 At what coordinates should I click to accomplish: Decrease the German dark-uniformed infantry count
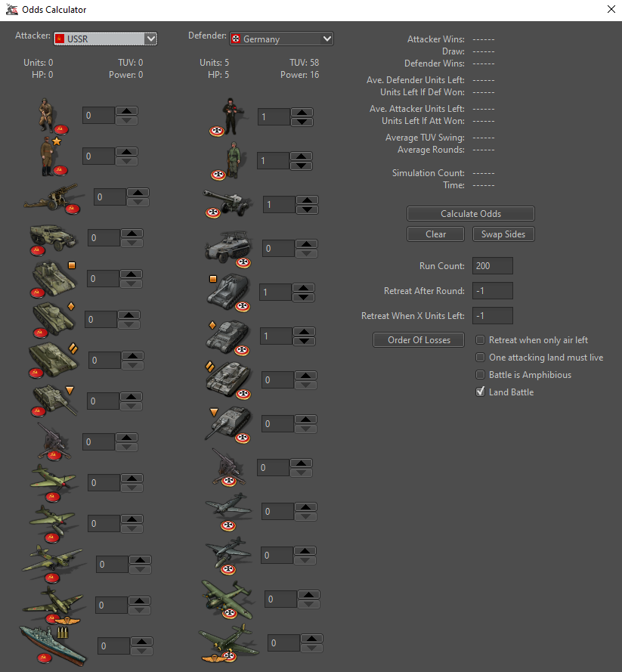(302, 122)
